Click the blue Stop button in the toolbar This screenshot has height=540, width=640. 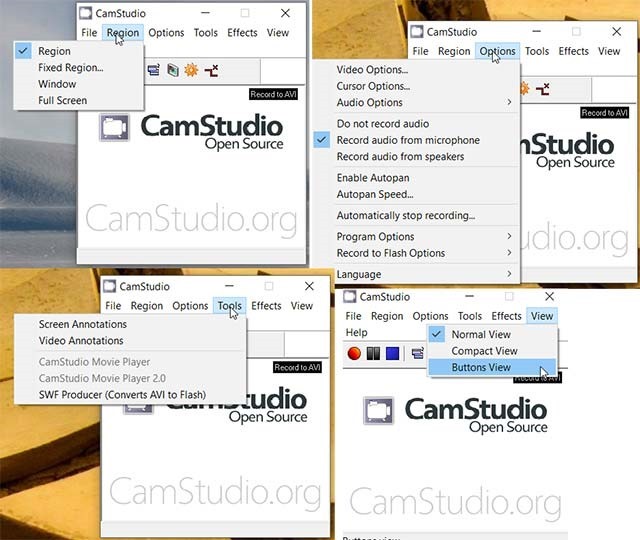coord(392,353)
